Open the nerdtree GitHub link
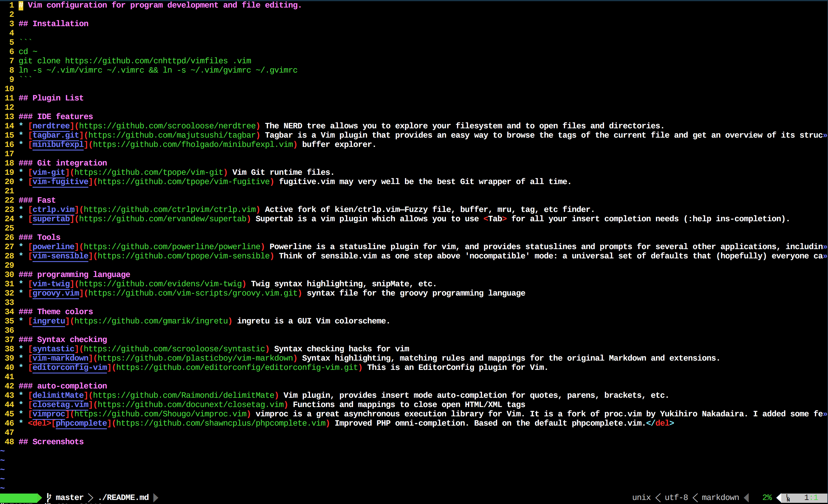Screen dimensions: 828x504 click(167, 126)
